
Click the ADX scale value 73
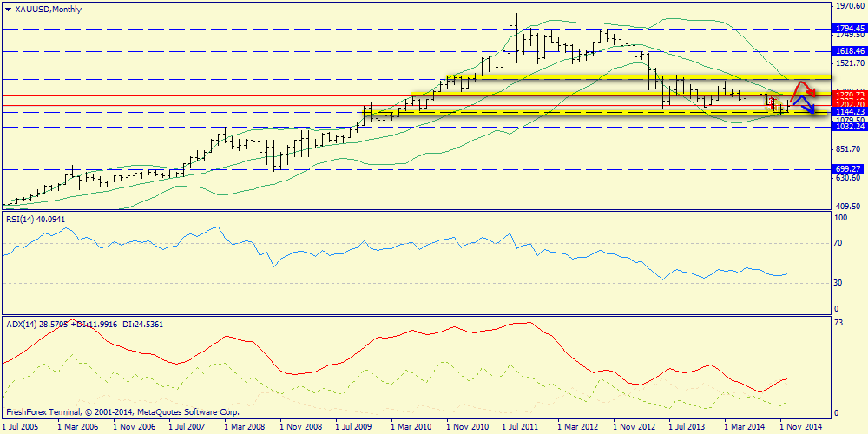(838, 323)
